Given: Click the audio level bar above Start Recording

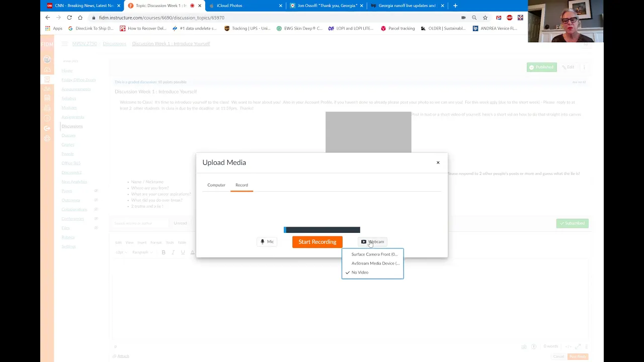Looking at the screenshot, I should pos(322,230).
